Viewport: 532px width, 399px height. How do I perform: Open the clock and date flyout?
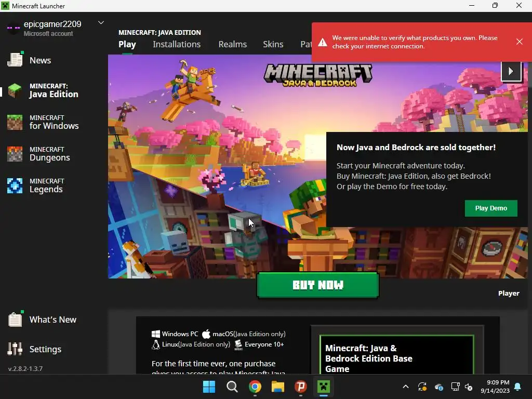click(x=495, y=387)
